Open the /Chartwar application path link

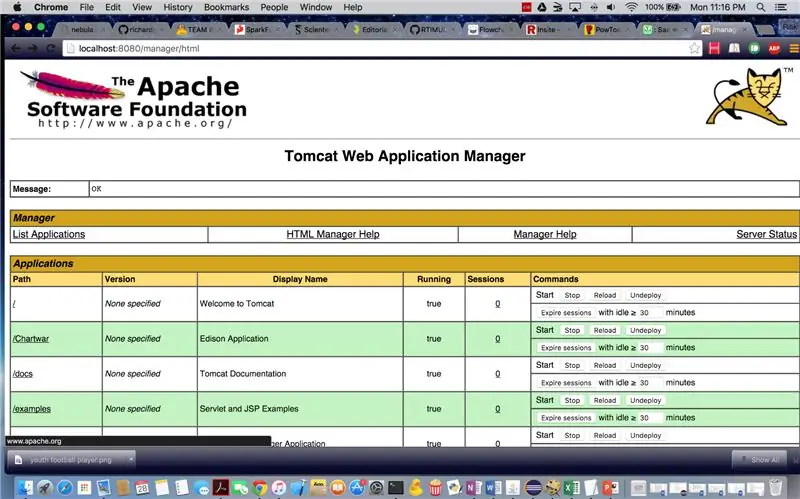pos(31,339)
